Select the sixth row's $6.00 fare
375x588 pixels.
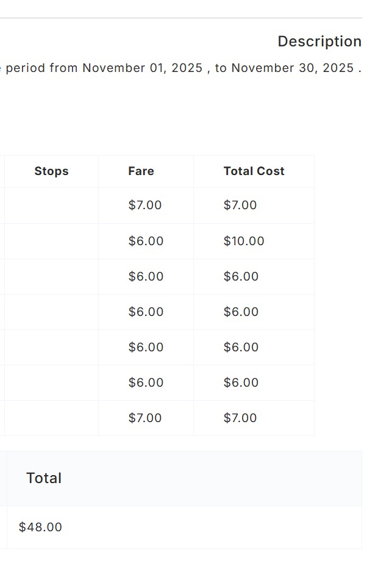click(x=146, y=382)
